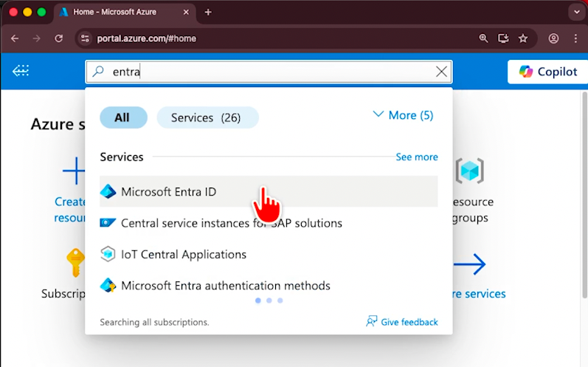The width and height of the screenshot is (588, 367).
Task: Expand the More (5) filter dropdown
Action: point(403,115)
